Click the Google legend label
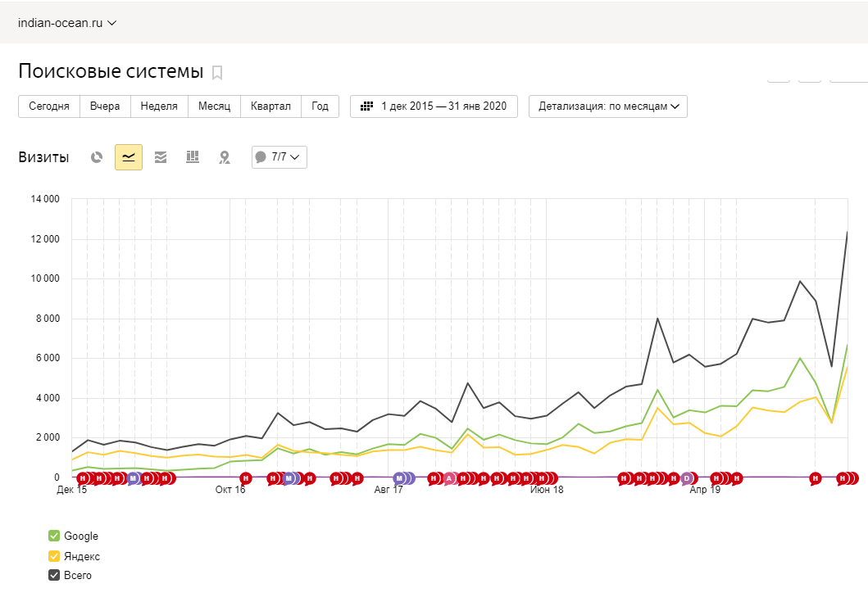This screenshot has height=611, width=868. [81, 536]
